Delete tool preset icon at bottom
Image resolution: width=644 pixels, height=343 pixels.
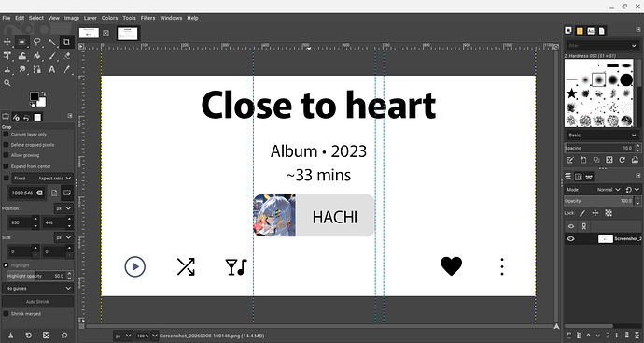click(46, 336)
